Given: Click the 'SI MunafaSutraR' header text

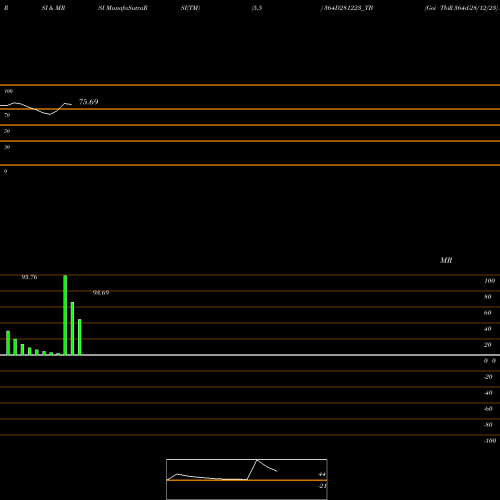Looking at the screenshot, I should tap(123, 8).
